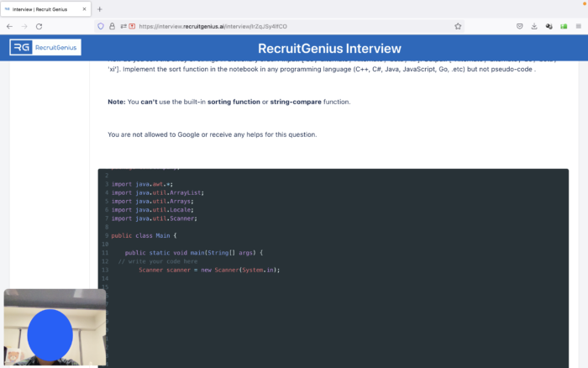Image resolution: width=588 pixels, height=368 pixels.
Task: Open the Downloads panel
Action: 534,26
